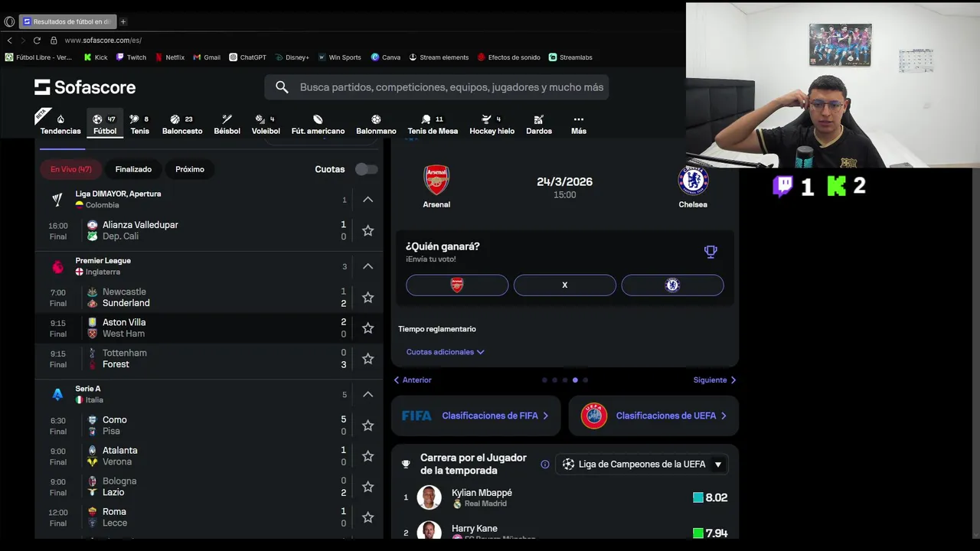Select the fourth carousel pagination dot
Screen dimensions: 980x551
575,380
